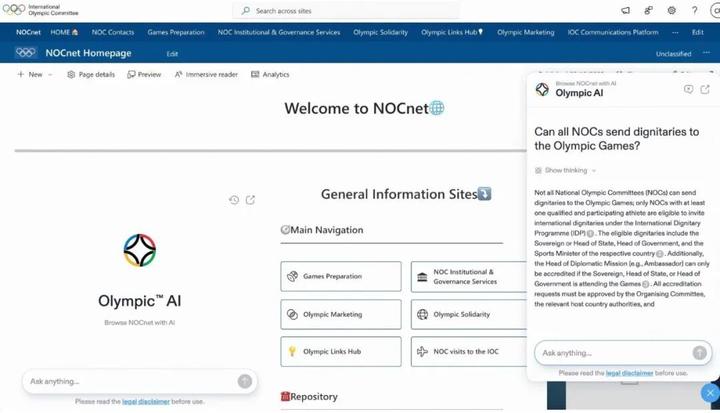Open the New dropdown in command bar
The image size is (720, 413).
[34, 75]
